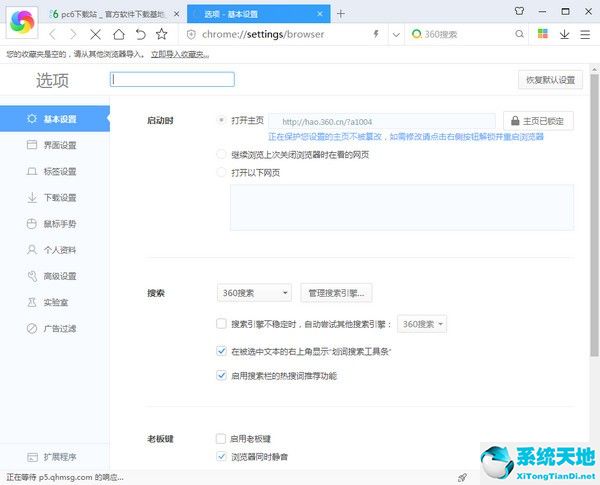Click the 360 browser colorful logo
Image resolution: width=600 pixels, height=485 pixels.
point(22,22)
